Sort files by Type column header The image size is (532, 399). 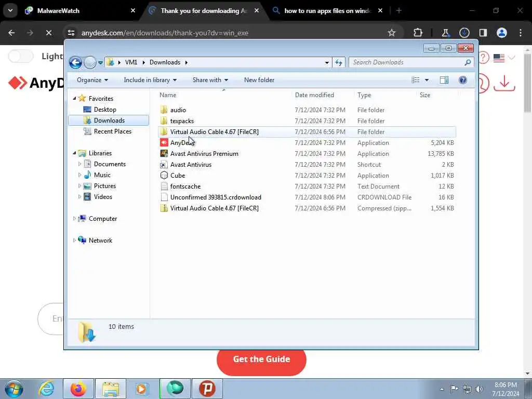pyautogui.click(x=364, y=95)
